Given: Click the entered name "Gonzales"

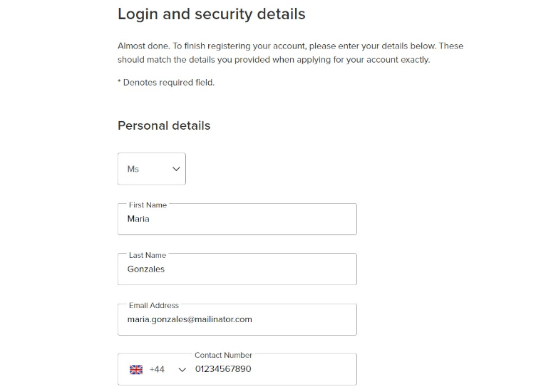Looking at the screenshot, I should click(x=145, y=269).
